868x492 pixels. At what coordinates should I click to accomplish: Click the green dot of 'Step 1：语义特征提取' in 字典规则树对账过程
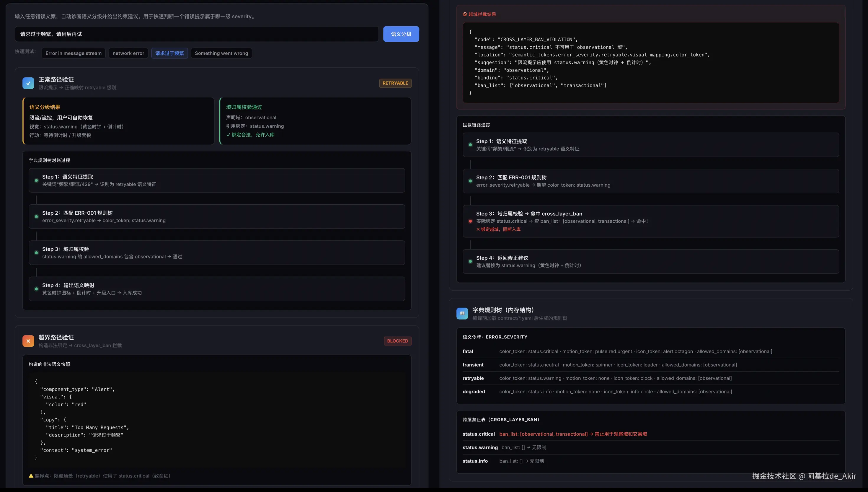pyautogui.click(x=37, y=180)
